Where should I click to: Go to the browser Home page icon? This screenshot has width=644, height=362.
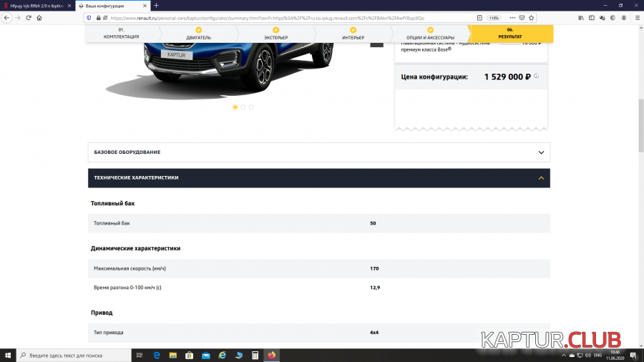tap(39, 17)
